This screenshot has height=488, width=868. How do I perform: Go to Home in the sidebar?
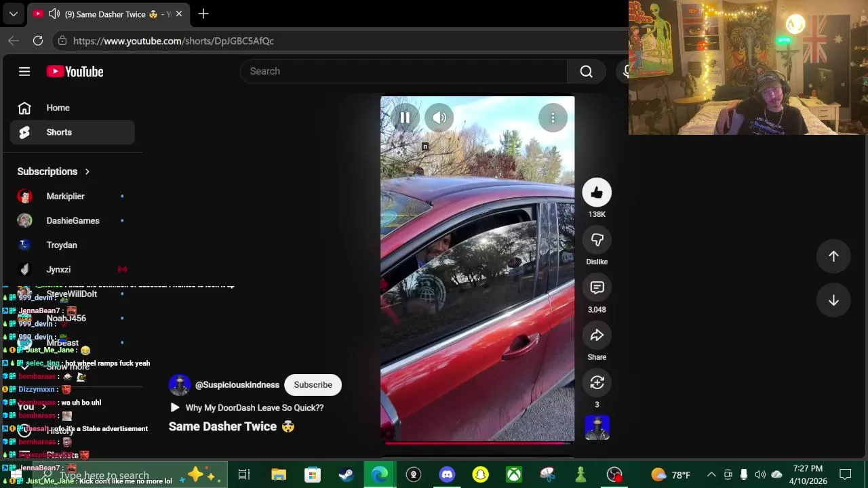coord(73,108)
